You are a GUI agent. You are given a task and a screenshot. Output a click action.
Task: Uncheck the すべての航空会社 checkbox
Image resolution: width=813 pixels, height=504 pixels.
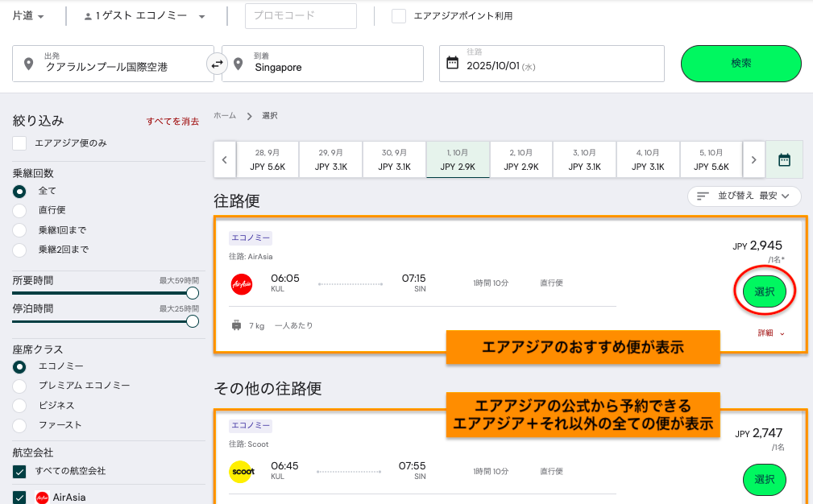pos(19,471)
